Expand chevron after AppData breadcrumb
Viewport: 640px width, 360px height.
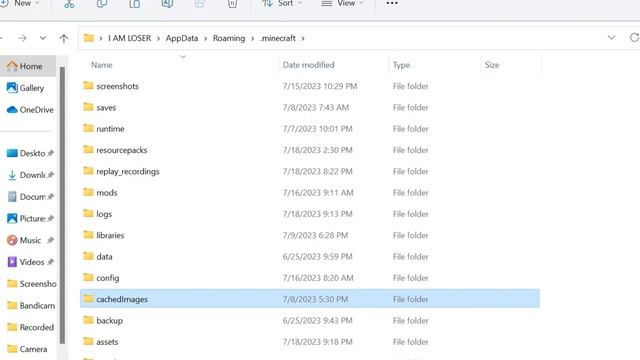[x=205, y=38]
